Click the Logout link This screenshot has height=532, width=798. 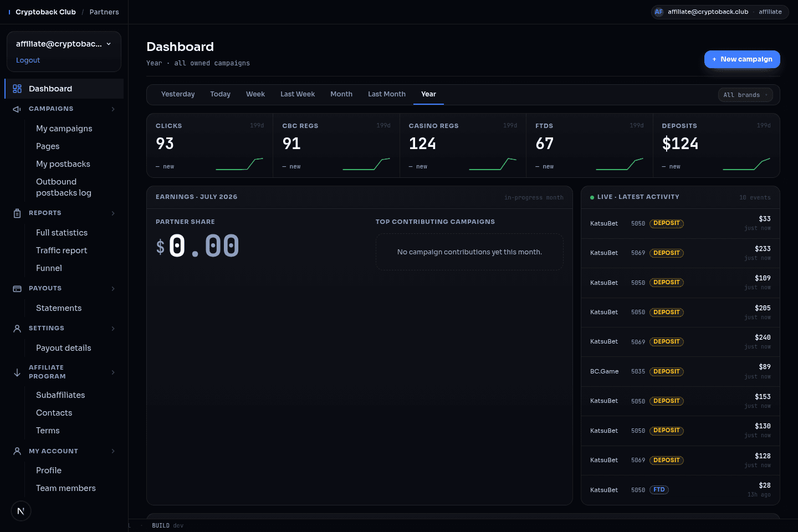pyautogui.click(x=28, y=60)
